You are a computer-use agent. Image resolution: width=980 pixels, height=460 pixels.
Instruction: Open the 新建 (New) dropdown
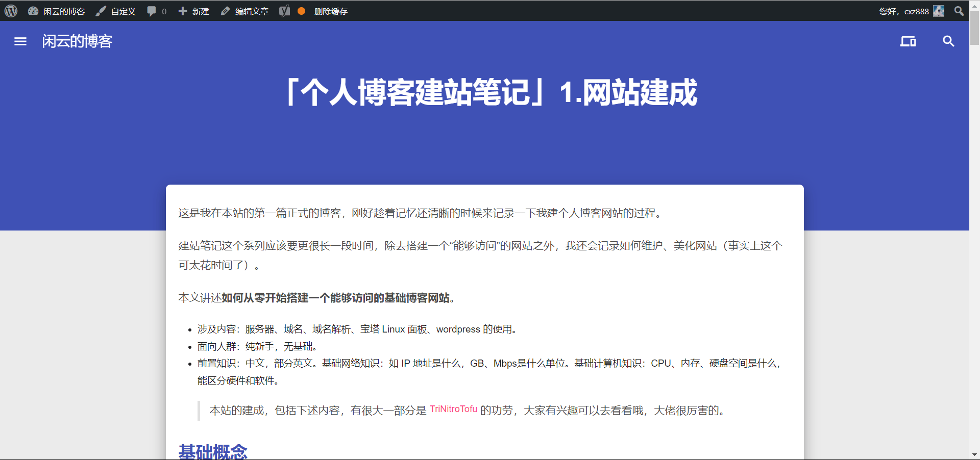194,11
